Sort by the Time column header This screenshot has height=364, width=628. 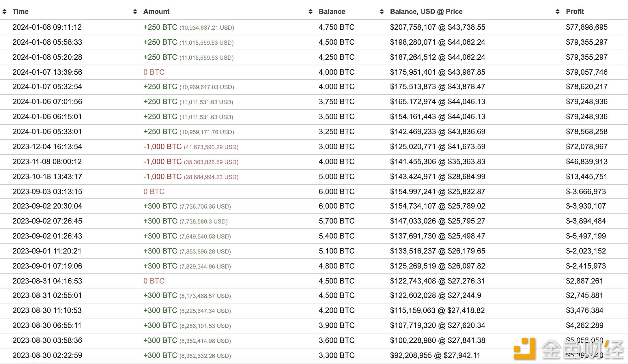(20, 12)
